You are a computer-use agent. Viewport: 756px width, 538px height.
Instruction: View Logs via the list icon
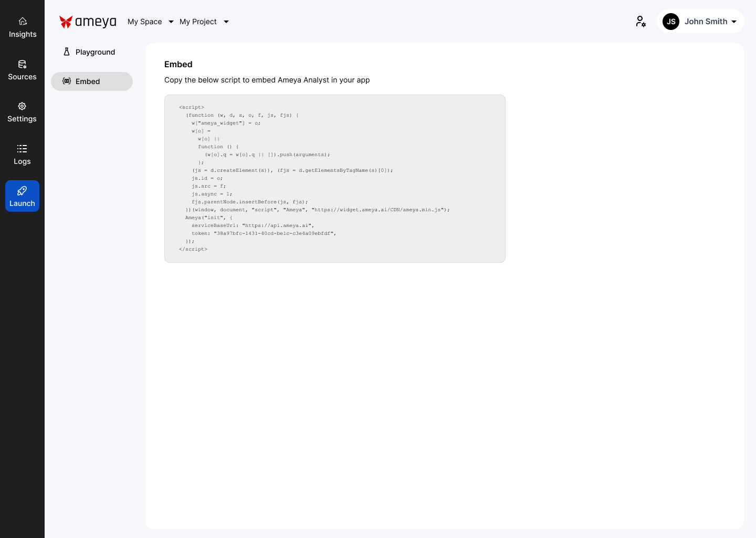(22, 149)
